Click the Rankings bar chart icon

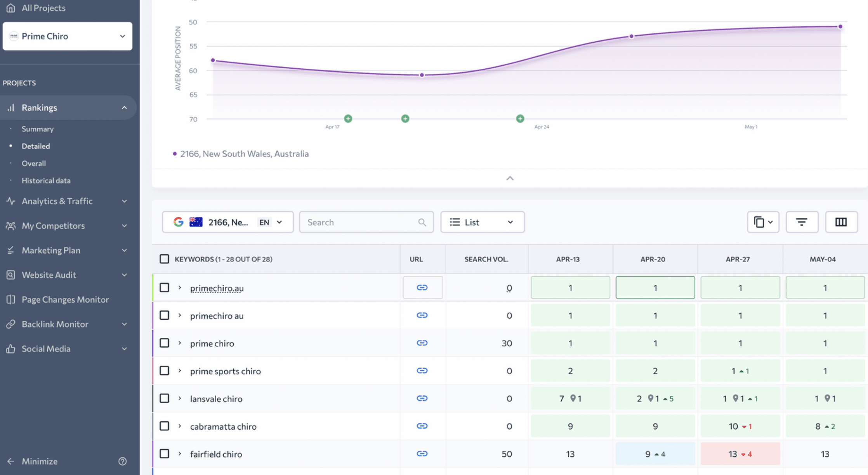pyautogui.click(x=11, y=108)
